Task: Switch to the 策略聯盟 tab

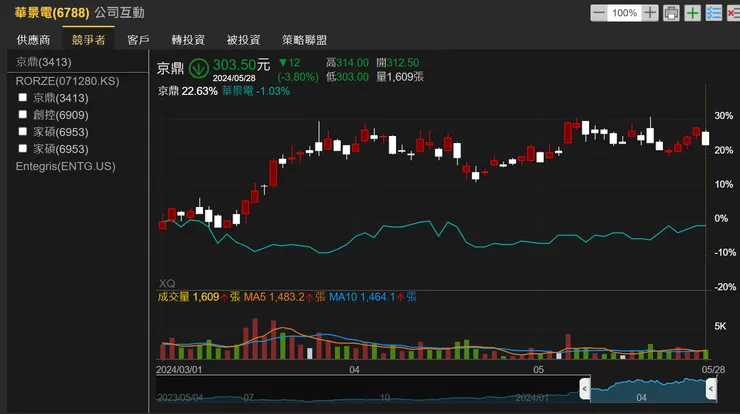Action: [304, 40]
